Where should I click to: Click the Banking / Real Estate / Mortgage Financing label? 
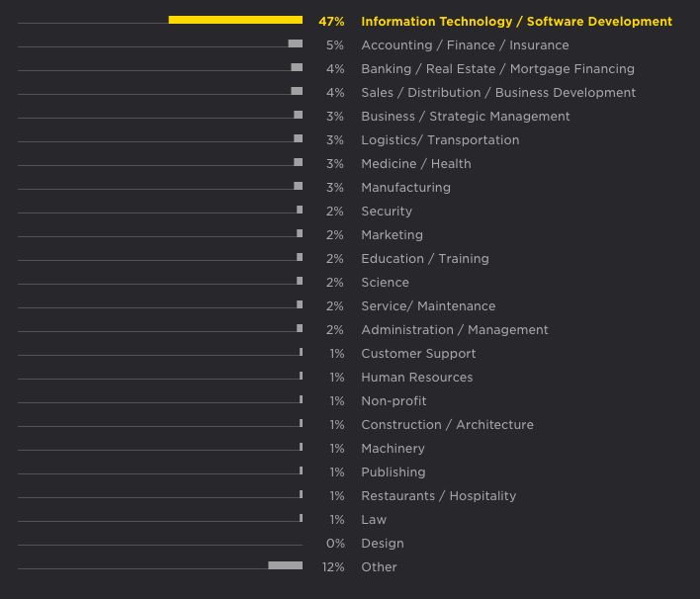(497, 69)
